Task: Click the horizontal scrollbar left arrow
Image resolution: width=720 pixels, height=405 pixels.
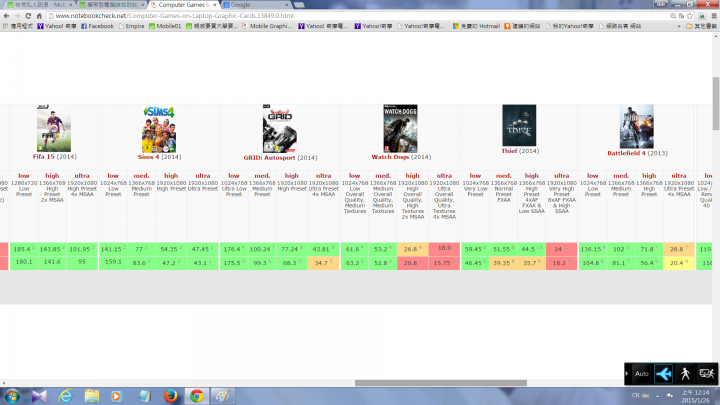Action: [x=4, y=383]
